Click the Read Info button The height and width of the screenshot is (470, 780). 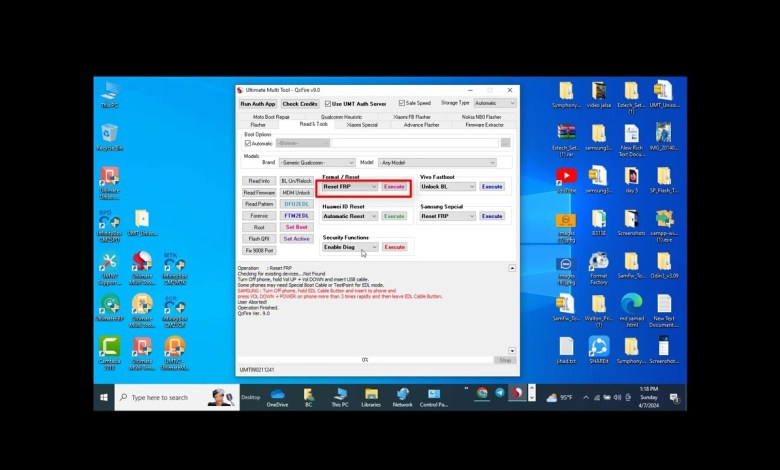click(x=259, y=181)
